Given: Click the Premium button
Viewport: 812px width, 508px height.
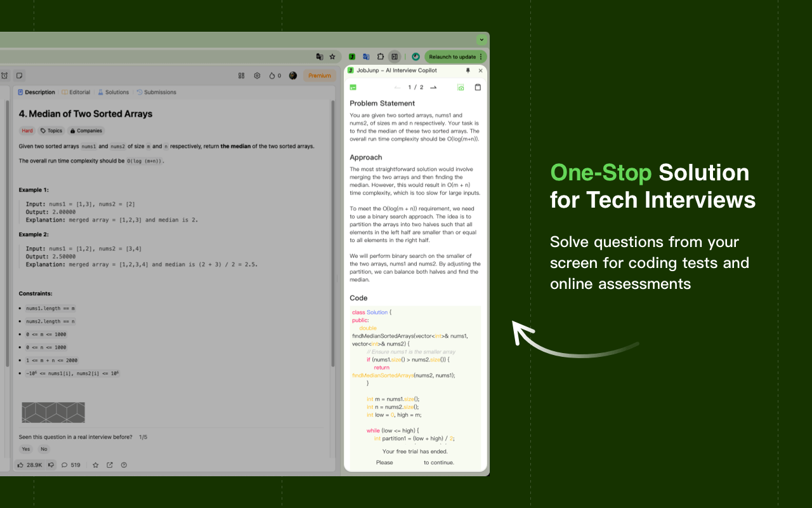Looking at the screenshot, I should point(320,76).
